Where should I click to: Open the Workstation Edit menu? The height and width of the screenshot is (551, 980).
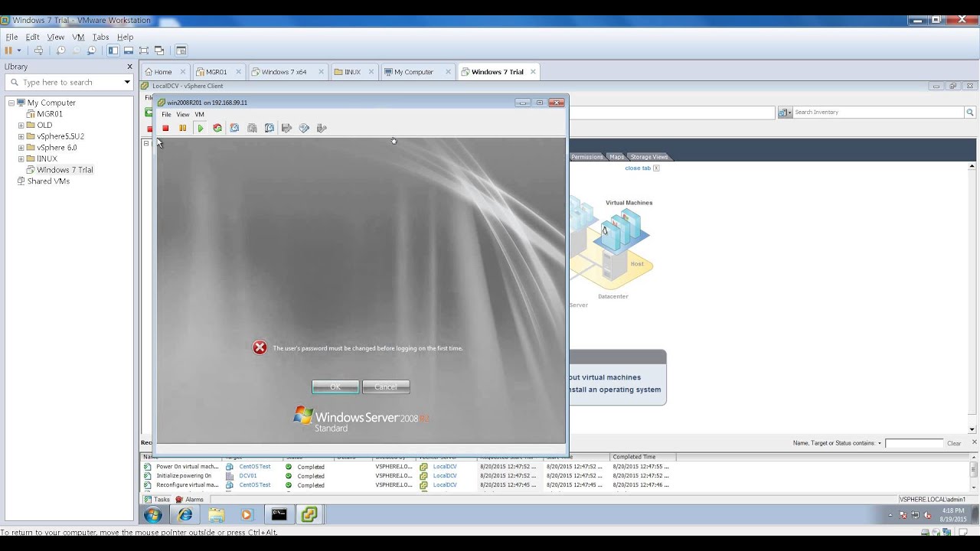[32, 37]
